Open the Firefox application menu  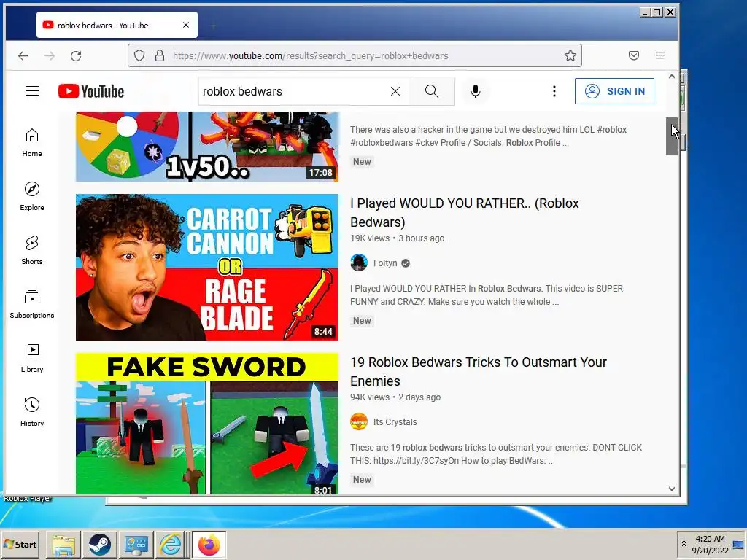coord(659,55)
